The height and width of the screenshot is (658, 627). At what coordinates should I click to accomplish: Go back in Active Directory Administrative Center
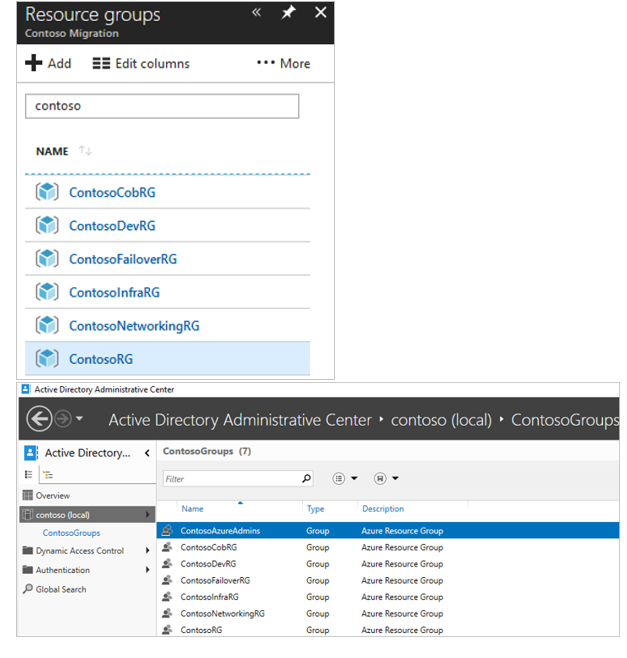(x=39, y=419)
